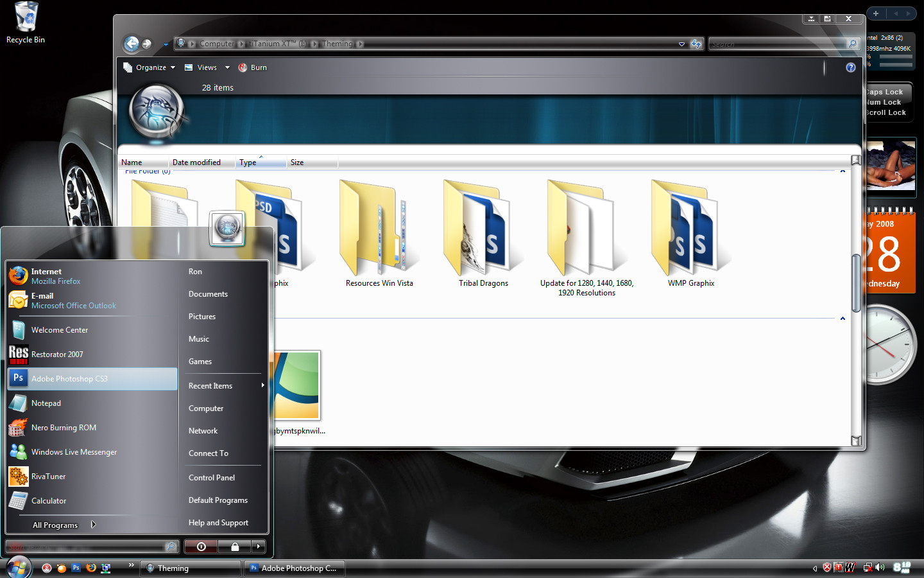The image size is (924, 578).
Task: Open the recent pages dropdown arrow
Action: click(x=166, y=44)
